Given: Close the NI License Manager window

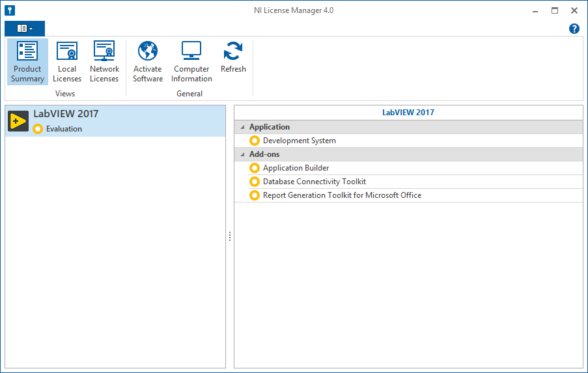Looking at the screenshot, I should click(574, 10).
